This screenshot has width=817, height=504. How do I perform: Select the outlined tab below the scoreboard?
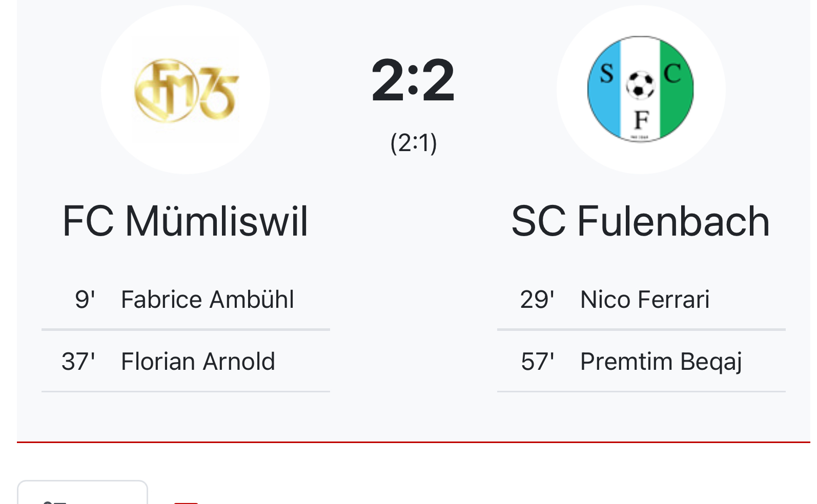pyautogui.click(x=83, y=494)
